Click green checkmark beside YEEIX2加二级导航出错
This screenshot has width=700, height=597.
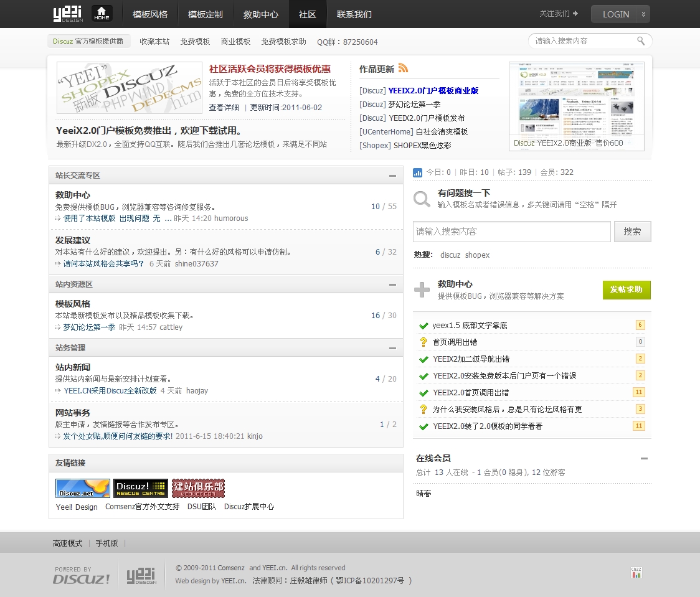423,359
